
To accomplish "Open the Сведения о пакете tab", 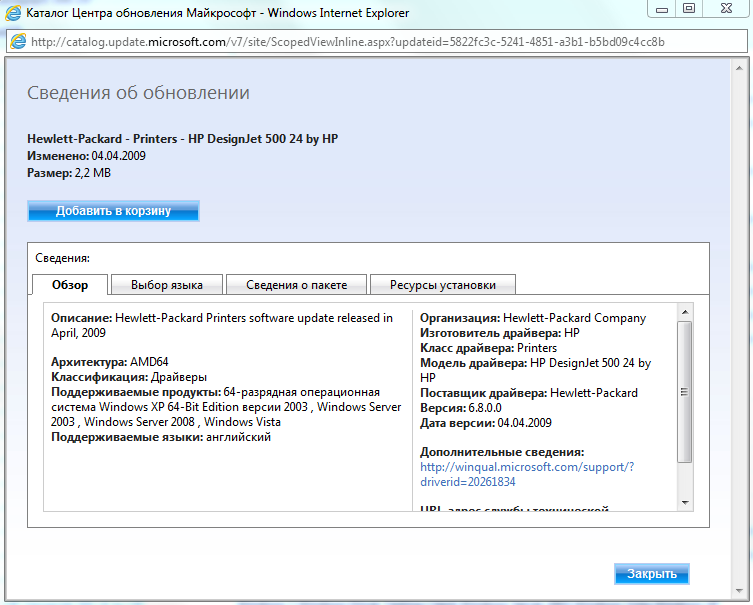I will [x=296, y=285].
